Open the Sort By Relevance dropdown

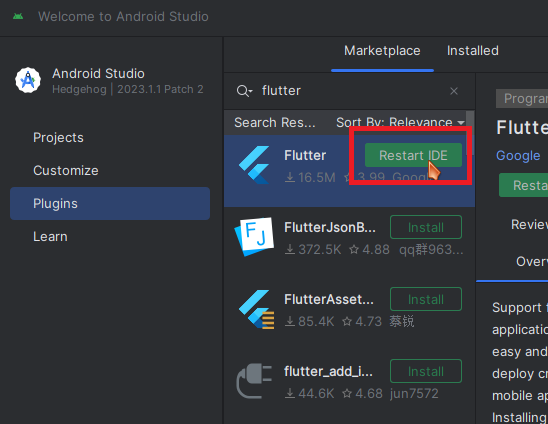click(x=401, y=122)
